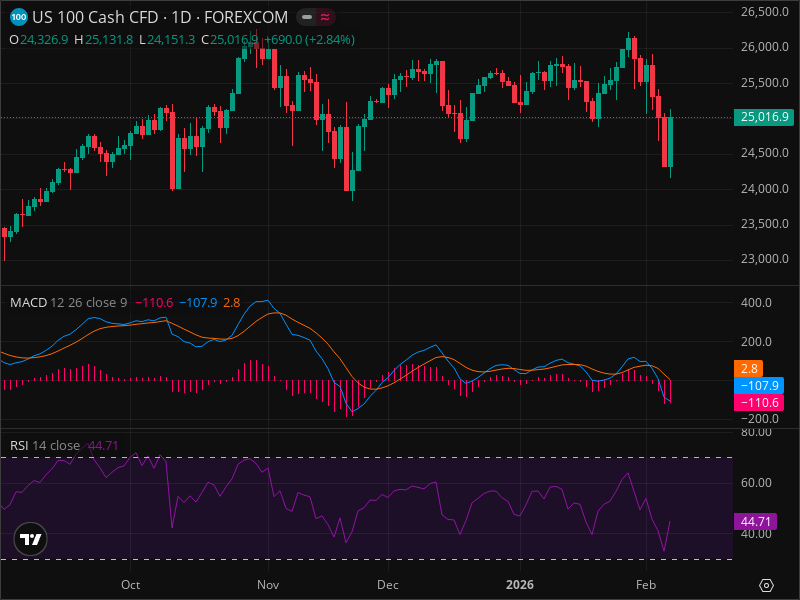Click the Oct label on time axis

(131, 585)
